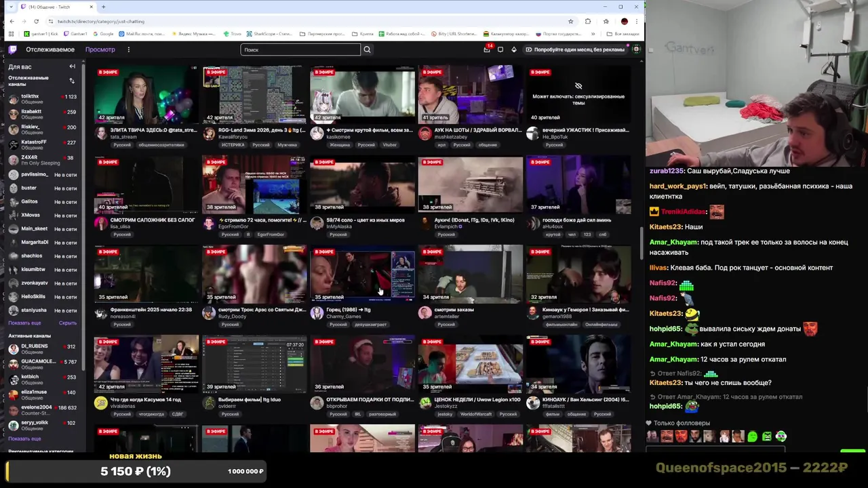Open followed channel tolikthx
Viewport: 868px width, 488px height.
(42, 99)
